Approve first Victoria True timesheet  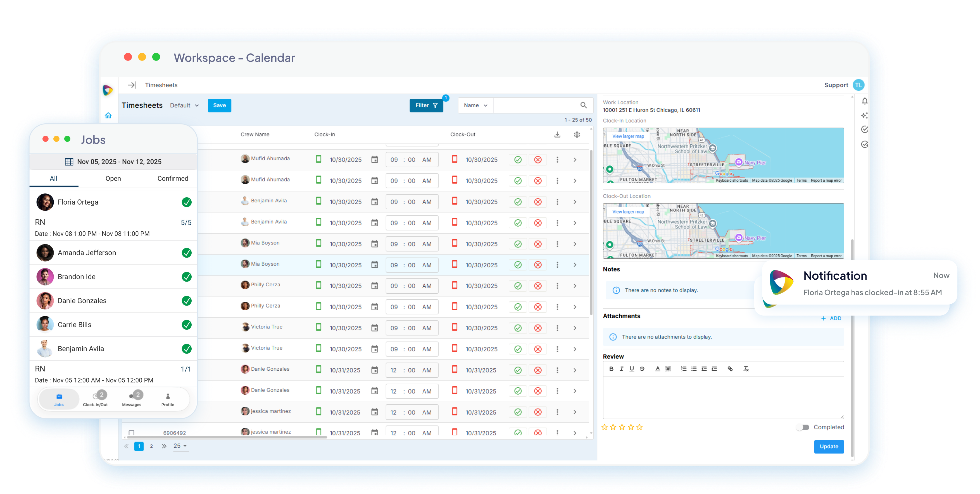pos(518,328)
